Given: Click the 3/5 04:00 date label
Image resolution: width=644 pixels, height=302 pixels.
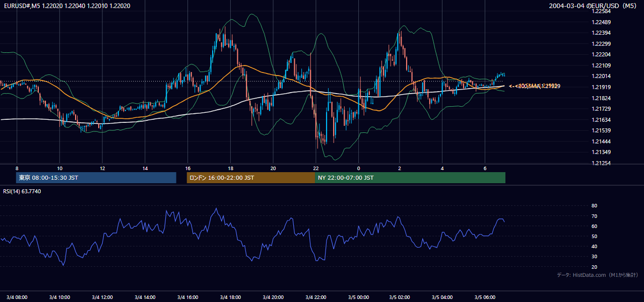Looking at the screenshot, I should pyautogui.click(x=443, y=297).
